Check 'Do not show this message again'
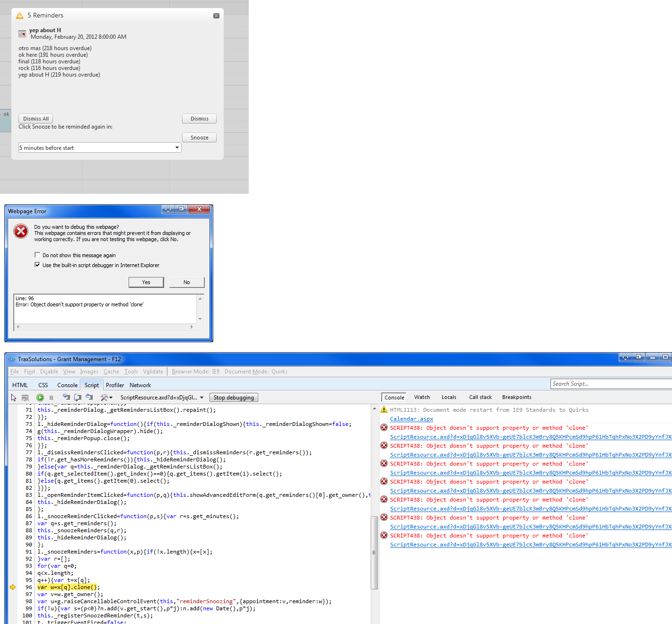Image resolution: width=672 pixels, height=624 pixels. (x=37, y=255)
